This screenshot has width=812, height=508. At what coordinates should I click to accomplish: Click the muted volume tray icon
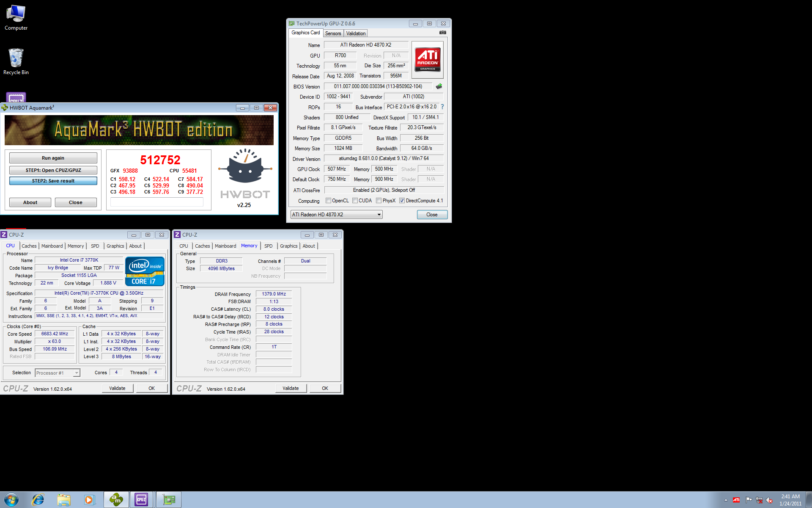[x=770, y=500]
